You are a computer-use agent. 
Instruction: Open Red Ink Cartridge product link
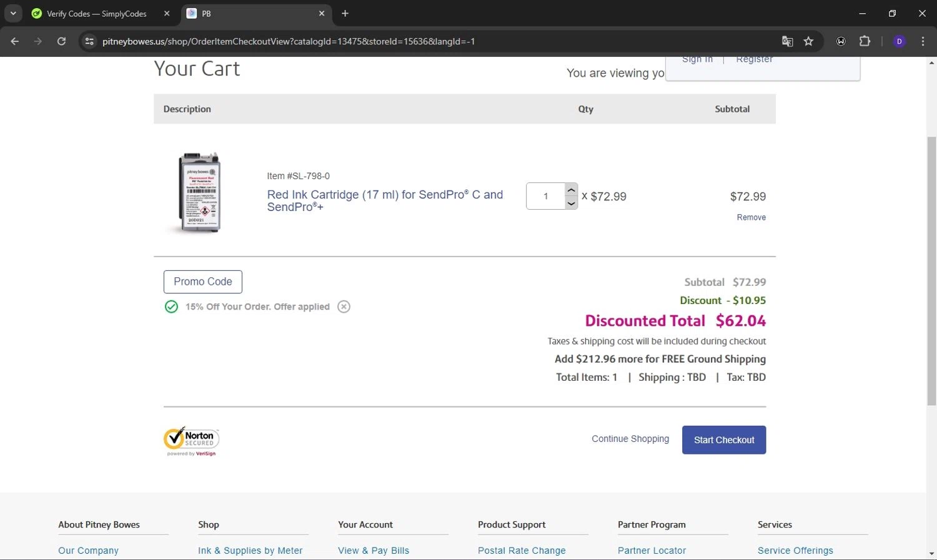[x=385, y=200]
